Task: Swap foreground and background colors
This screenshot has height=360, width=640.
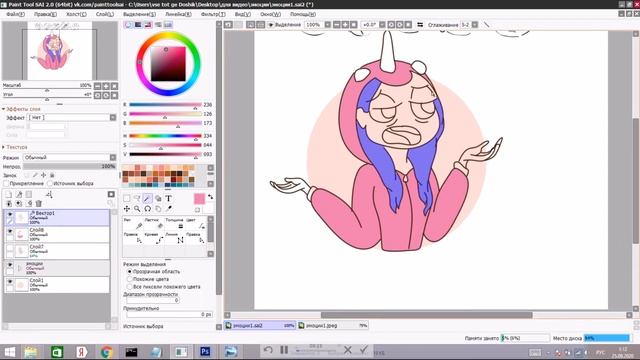Action: [210, 197]
